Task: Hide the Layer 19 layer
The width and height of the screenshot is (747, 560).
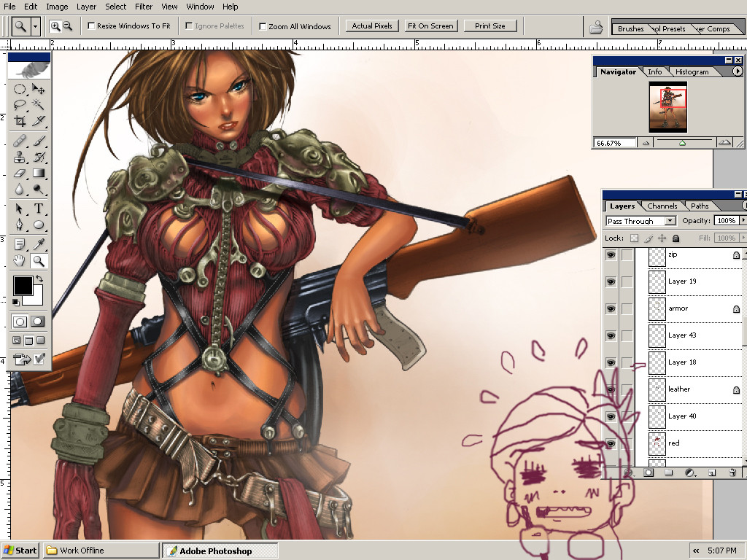Action: coord(611,282)
